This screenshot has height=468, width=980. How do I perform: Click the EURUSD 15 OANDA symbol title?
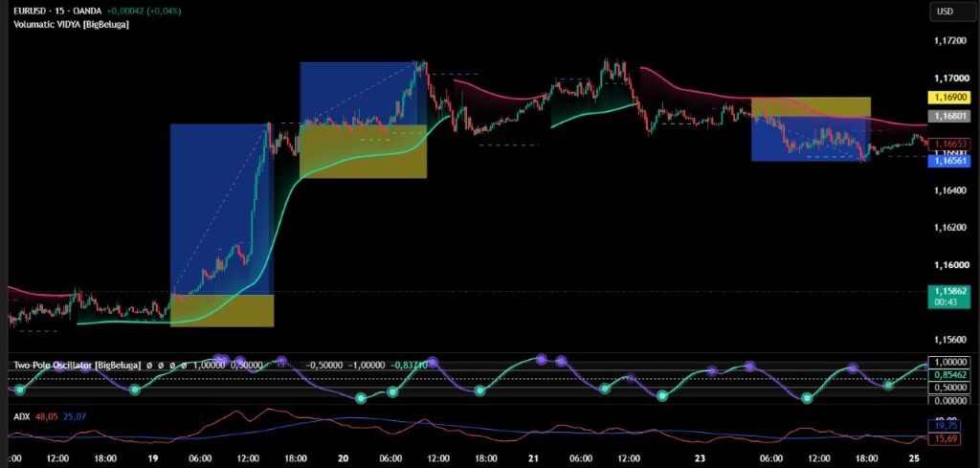point(59,11)
